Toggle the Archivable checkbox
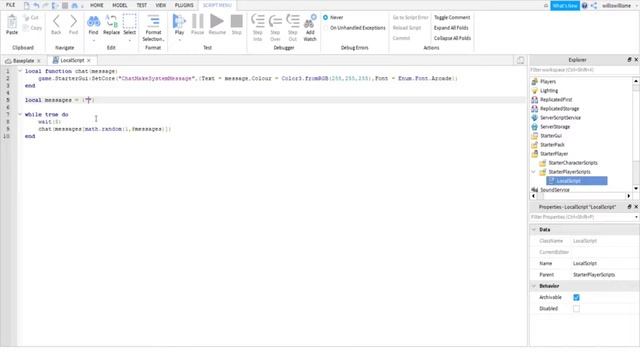The width and height of the screenshot is (640, 360). click(576, 298)
